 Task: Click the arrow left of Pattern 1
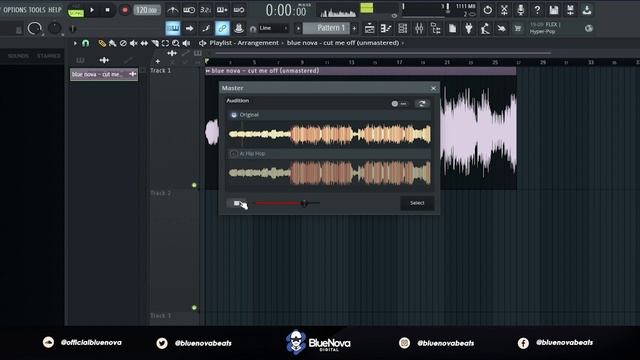coord(298,28)
